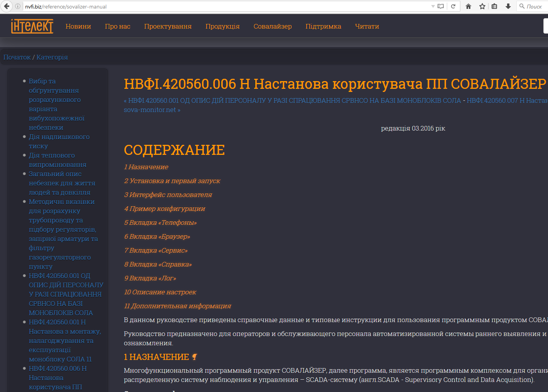Open the address bar history dropdown arrow
The image size is (548, 392).
(433, 6)
